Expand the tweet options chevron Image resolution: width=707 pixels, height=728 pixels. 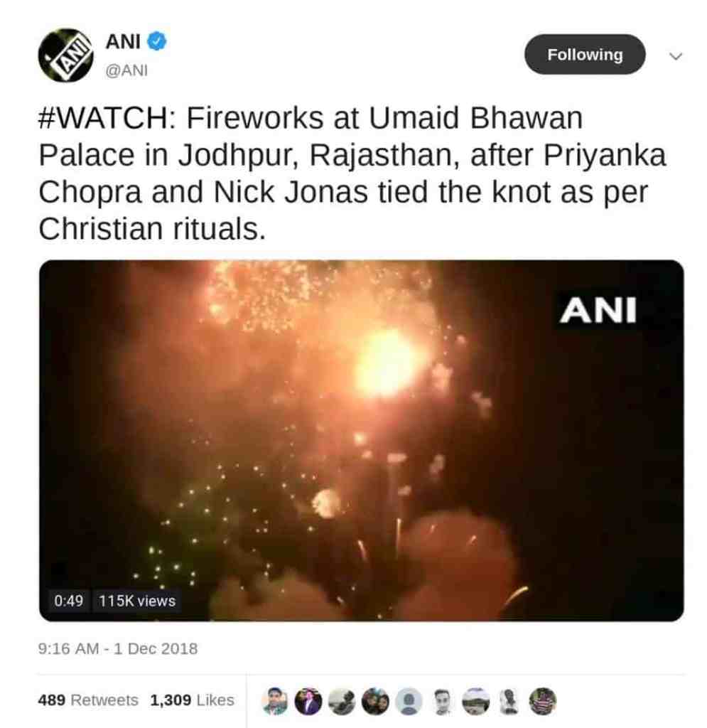click(x=676, y=56)
